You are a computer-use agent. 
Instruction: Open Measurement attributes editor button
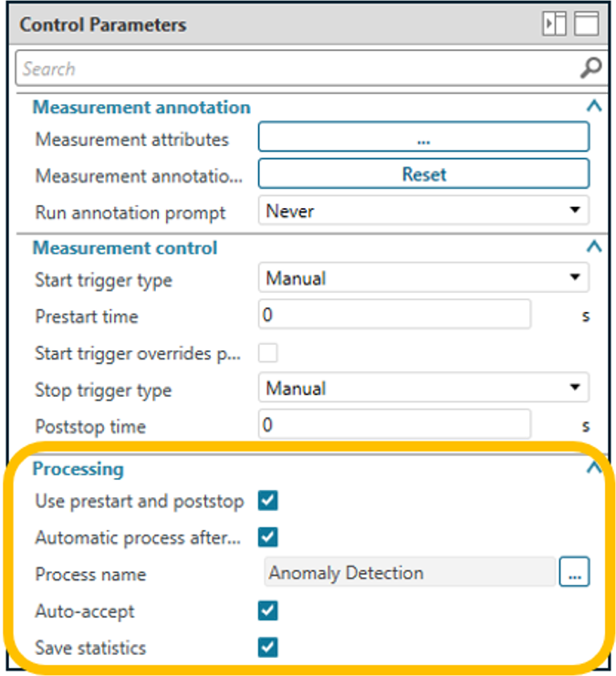(x=423, y=139)
